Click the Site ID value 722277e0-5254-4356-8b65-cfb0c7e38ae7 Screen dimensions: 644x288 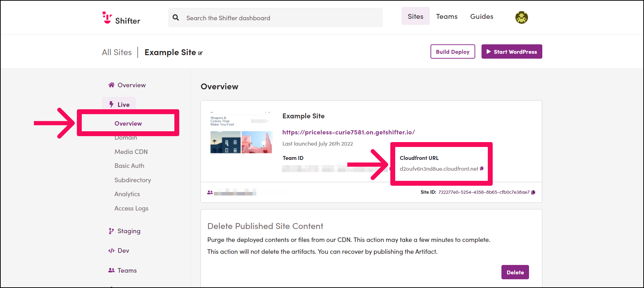(484, 192)
